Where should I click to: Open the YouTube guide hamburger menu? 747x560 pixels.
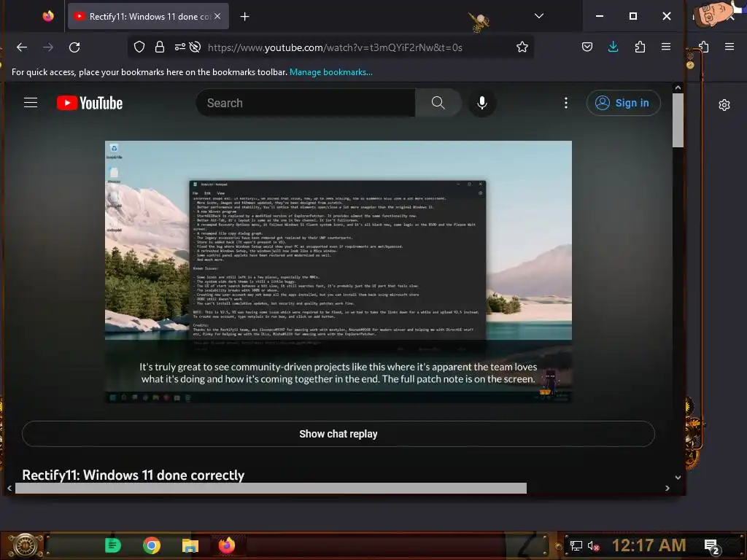[x=31, y=103]
